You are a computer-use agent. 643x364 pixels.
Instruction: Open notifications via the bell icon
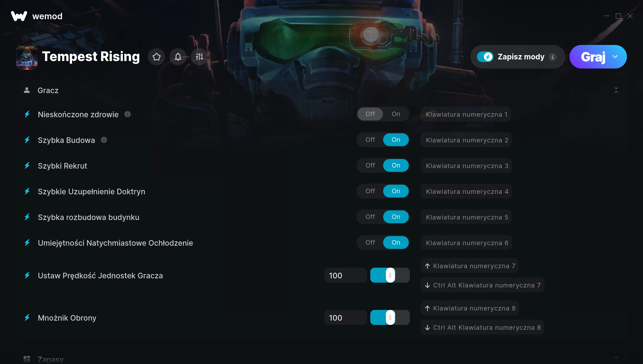[x=178, y=57]
